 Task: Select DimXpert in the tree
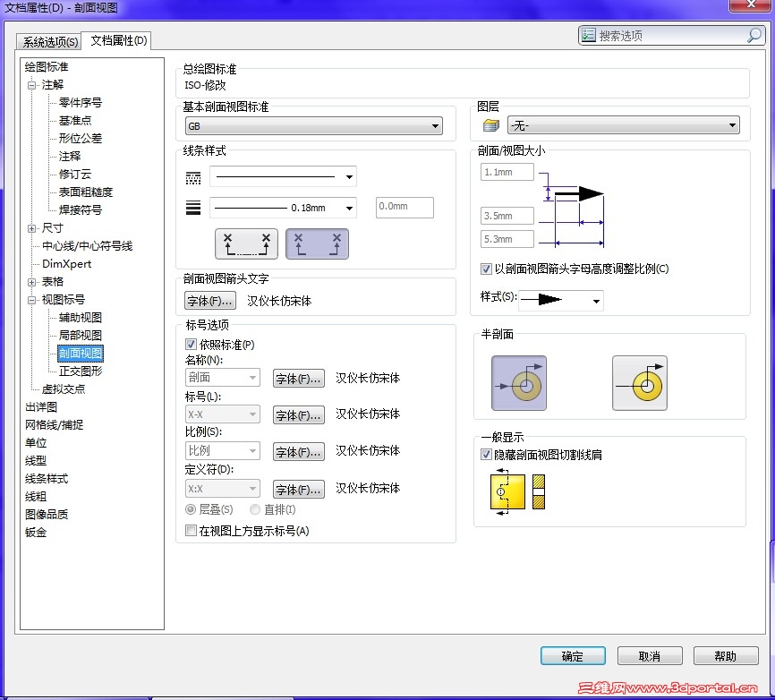pos(67,264)
